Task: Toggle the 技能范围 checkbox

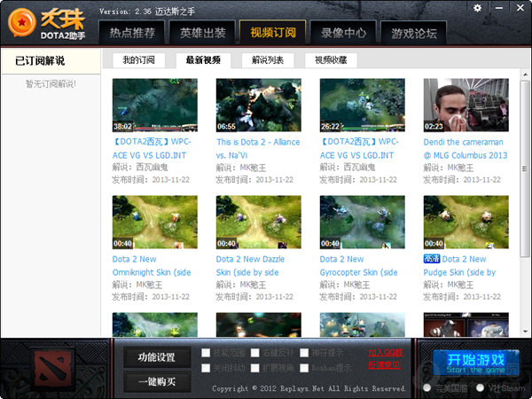Action: click(x=206, y=353)
